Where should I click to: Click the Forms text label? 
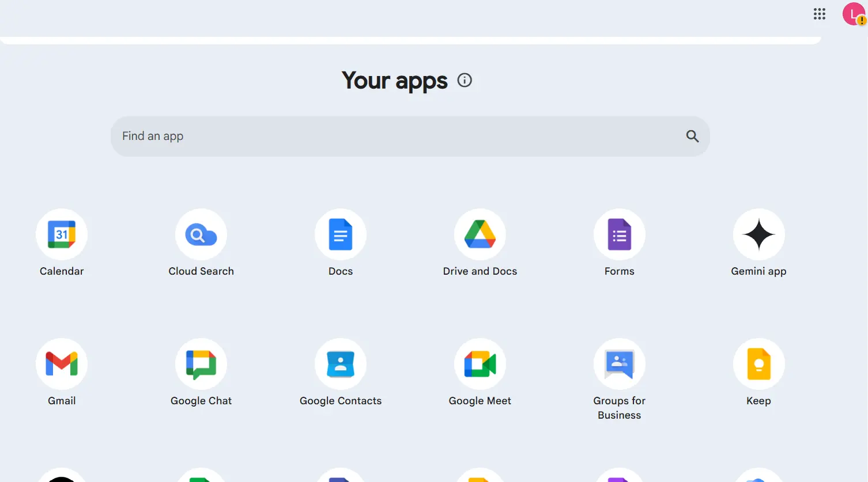[620, 271]
